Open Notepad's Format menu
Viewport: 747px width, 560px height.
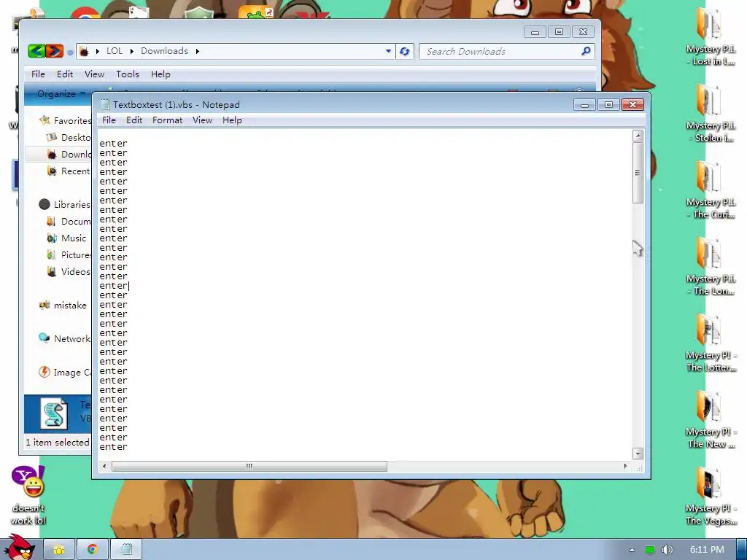click(167, 120)
